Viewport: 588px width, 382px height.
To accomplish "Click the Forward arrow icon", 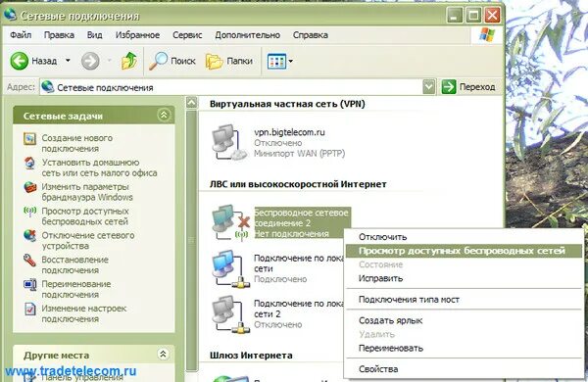I will tap(90, 61).
